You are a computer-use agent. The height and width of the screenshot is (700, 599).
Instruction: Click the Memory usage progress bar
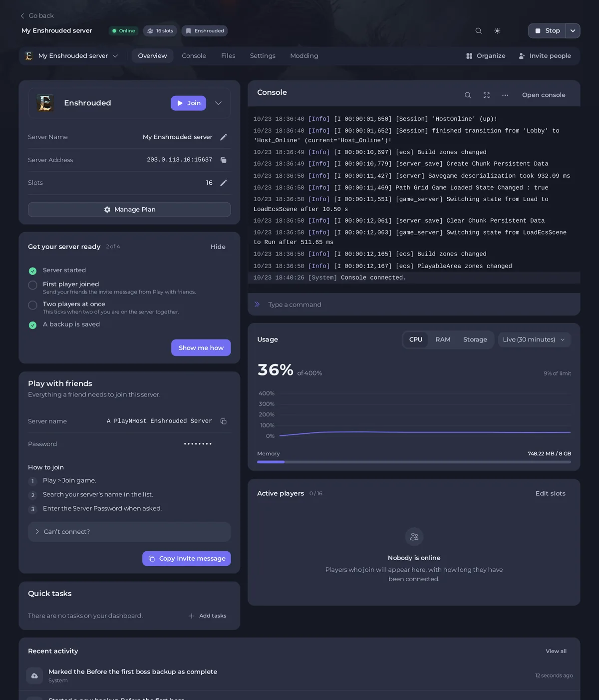click(x=414, y=462)
